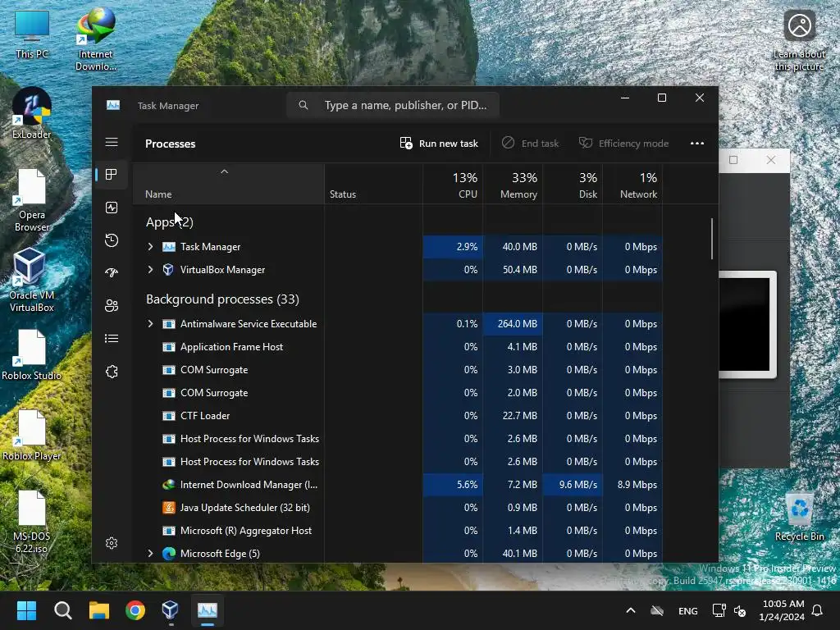Select the Processes sidebar icon
This screenshot has width=840, height=630.
112,175
